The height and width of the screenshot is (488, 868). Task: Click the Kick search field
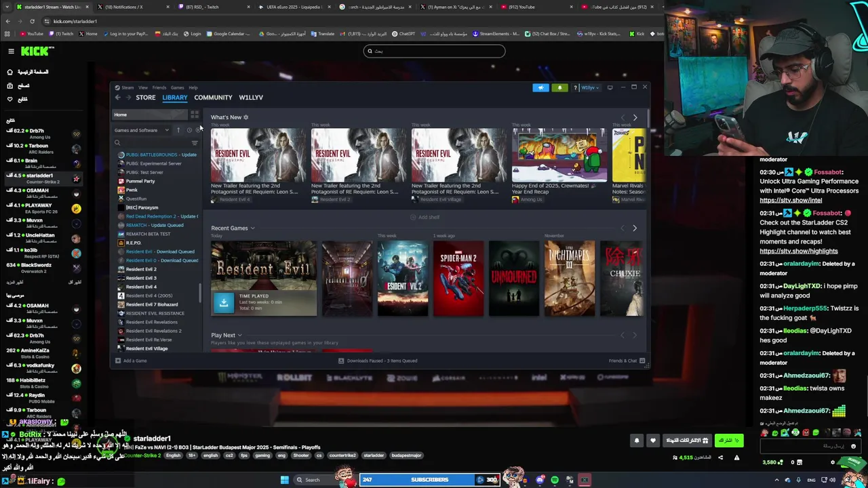[434, 51]
